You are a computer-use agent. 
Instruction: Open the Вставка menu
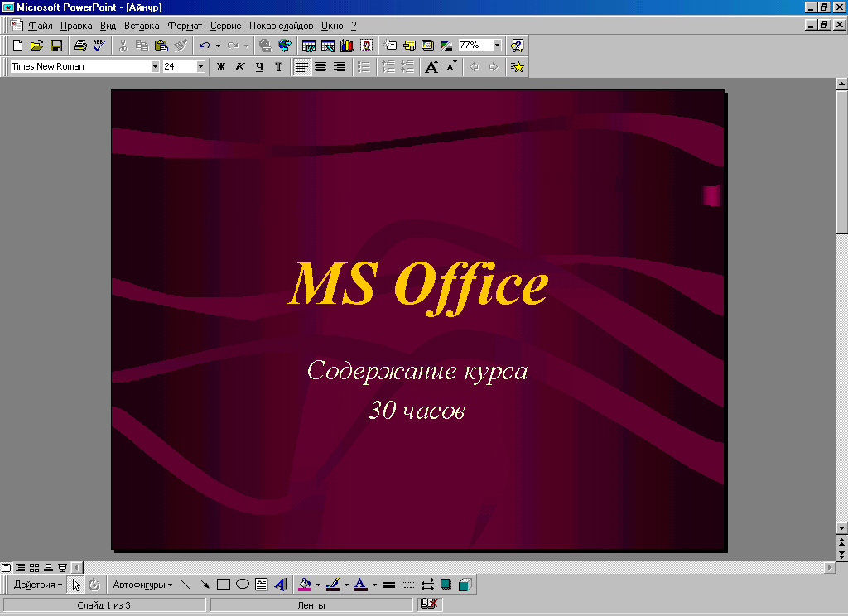click(142, 26)
